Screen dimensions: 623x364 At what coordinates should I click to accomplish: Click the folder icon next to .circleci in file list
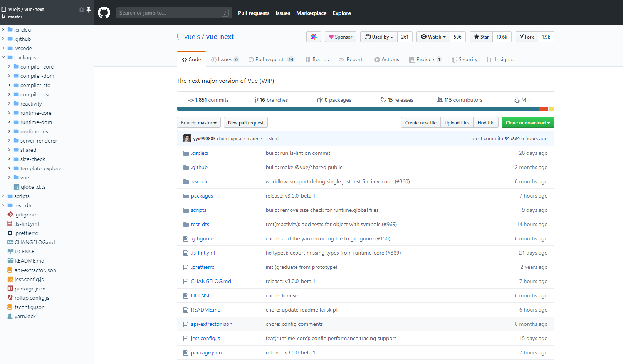[x=186, y=153]
